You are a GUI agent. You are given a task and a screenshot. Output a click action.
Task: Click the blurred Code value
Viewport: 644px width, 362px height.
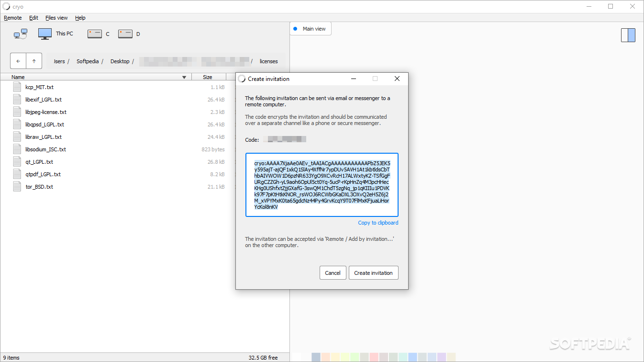285,139
